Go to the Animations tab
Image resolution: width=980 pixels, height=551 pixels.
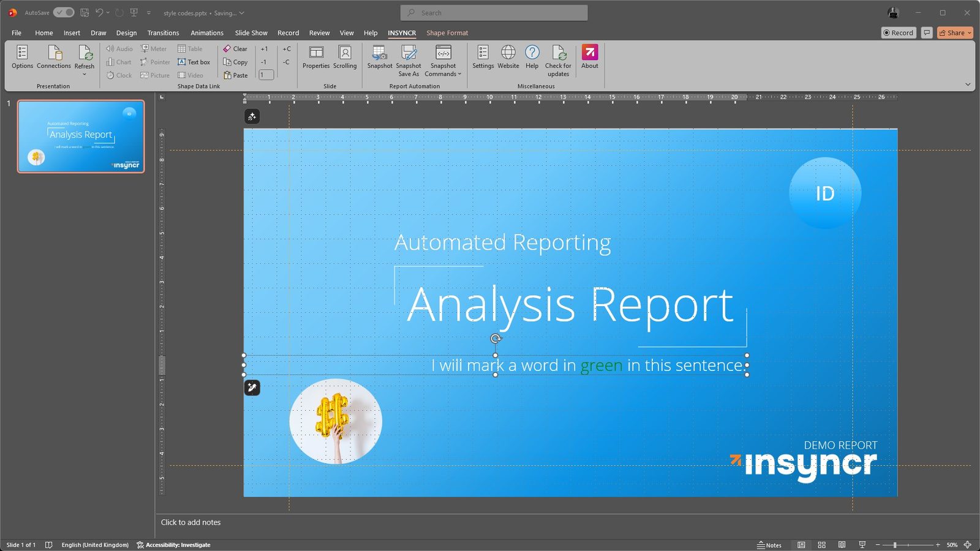click(207, 33)
